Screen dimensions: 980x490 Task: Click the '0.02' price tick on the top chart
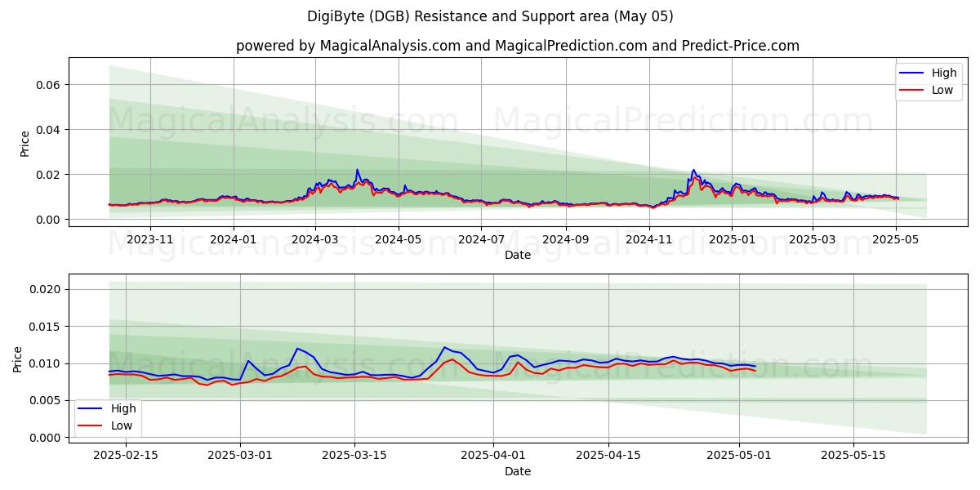pyautogui.click(x=50, y=175)
